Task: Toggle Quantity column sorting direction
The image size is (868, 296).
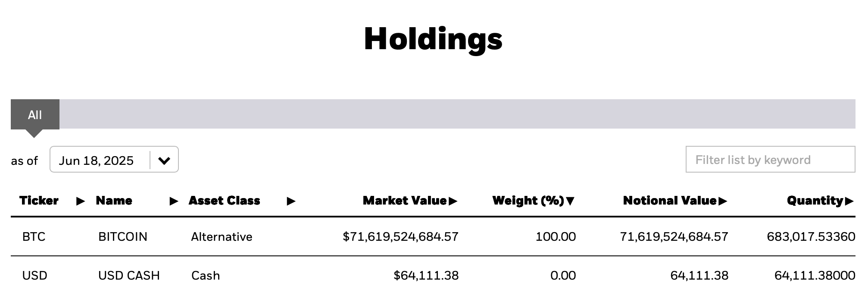Action: click(x=850, y=200)
